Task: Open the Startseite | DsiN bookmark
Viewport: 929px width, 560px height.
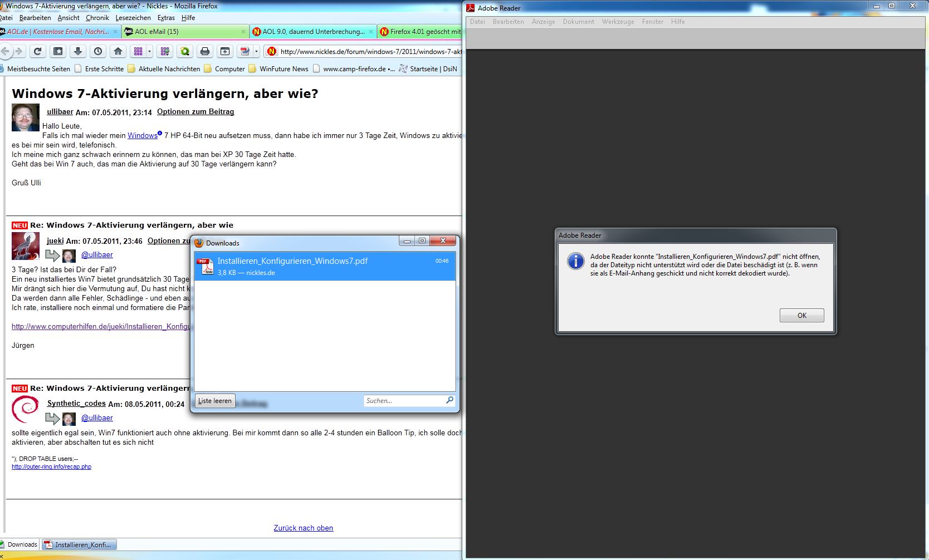Action: coord(428,69)
